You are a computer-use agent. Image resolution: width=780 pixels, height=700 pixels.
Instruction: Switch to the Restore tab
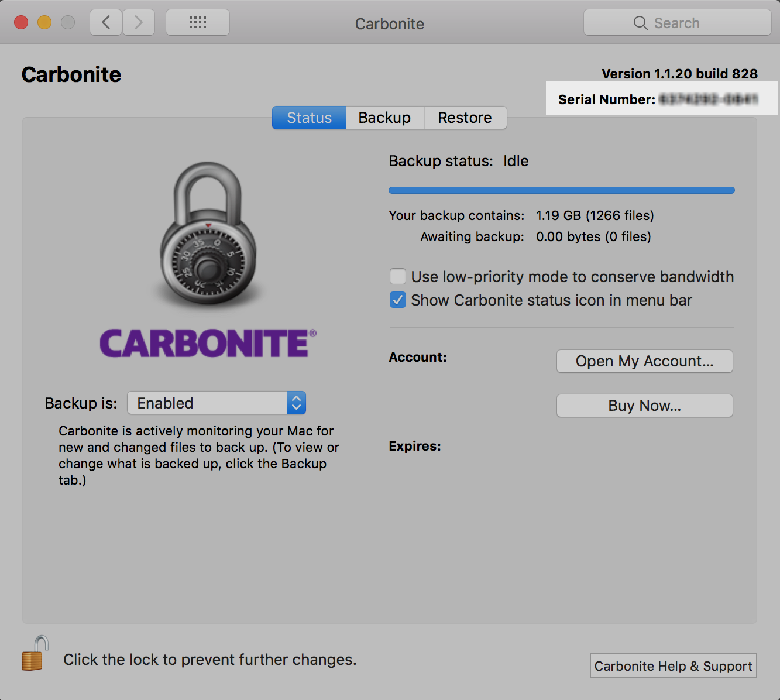[465, 118]
